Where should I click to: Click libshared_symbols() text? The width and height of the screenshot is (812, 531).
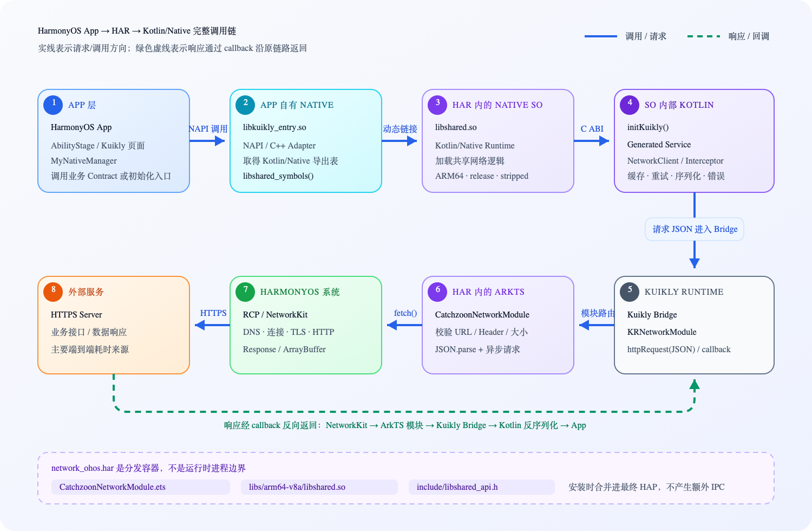[x=278, y=176]
